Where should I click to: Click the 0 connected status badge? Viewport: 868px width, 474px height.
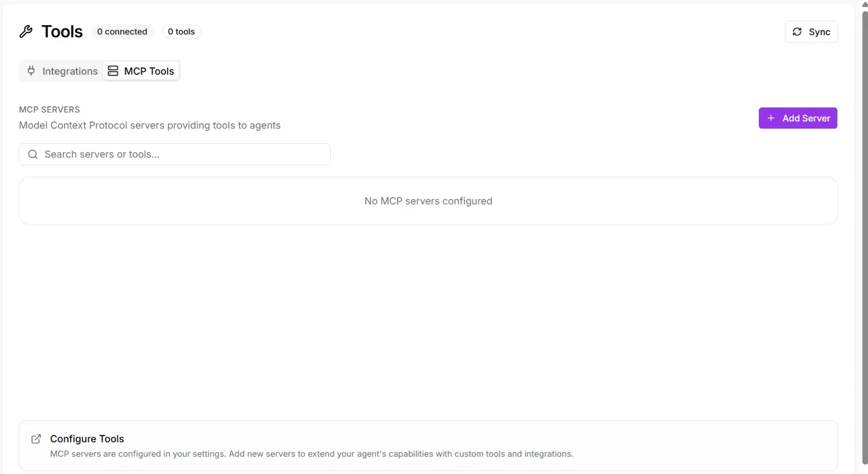122,32
